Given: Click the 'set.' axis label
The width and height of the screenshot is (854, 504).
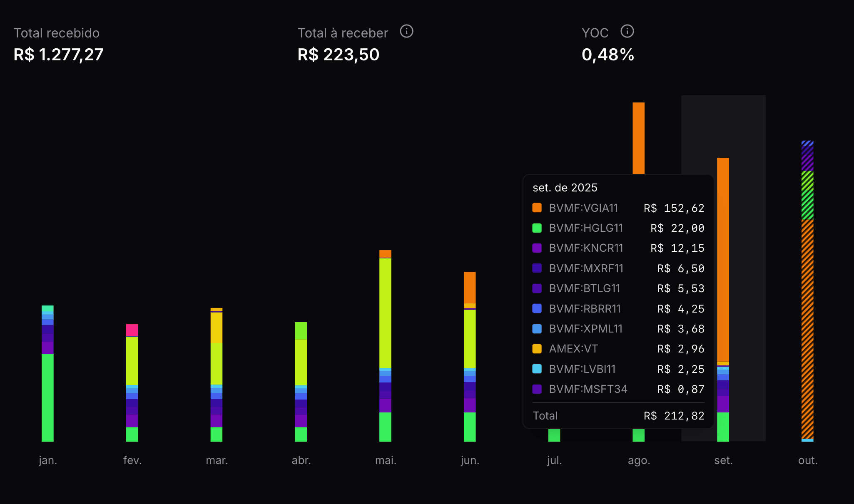Looking at the screenshot, I should (x=723, y=460).
